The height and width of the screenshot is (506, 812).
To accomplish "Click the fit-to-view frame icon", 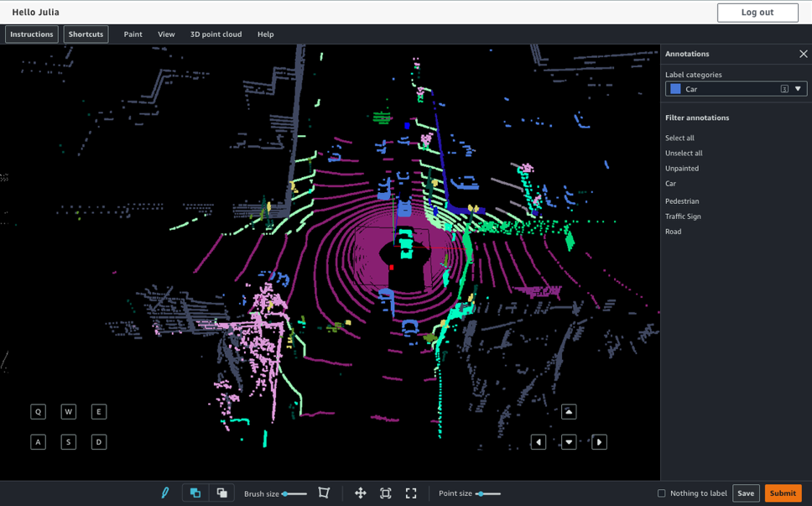I will 386,493.
